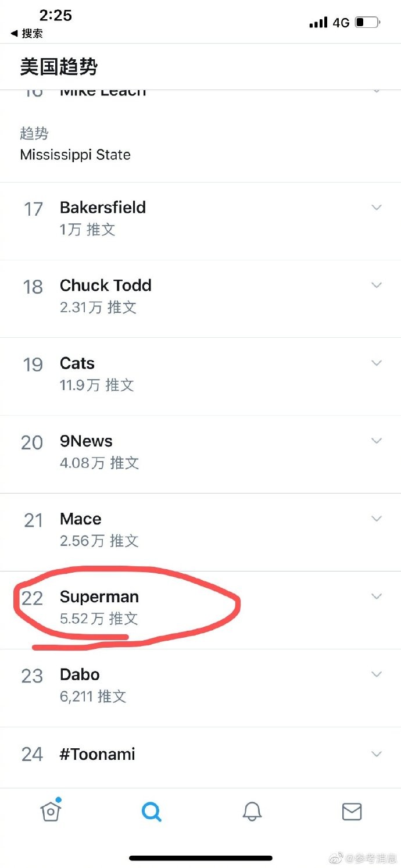Screen dimensions: 401x868
Task: Tap the 美国趋势 page header
Action: pos(59,67)
